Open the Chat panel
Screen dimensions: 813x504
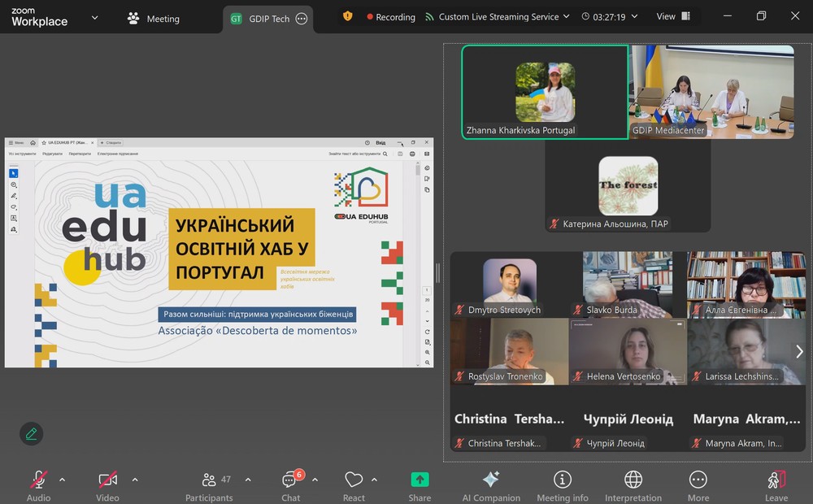coord(290,486)
